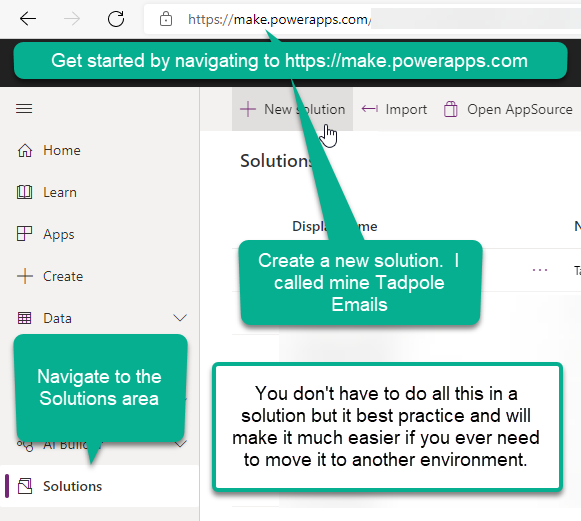
Task: Click the make.powerapps.com address bar
Action: point(362,19)
